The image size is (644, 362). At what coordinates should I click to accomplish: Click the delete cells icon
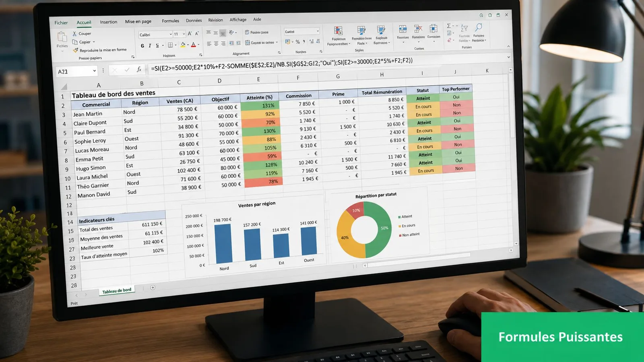(418, 29)
